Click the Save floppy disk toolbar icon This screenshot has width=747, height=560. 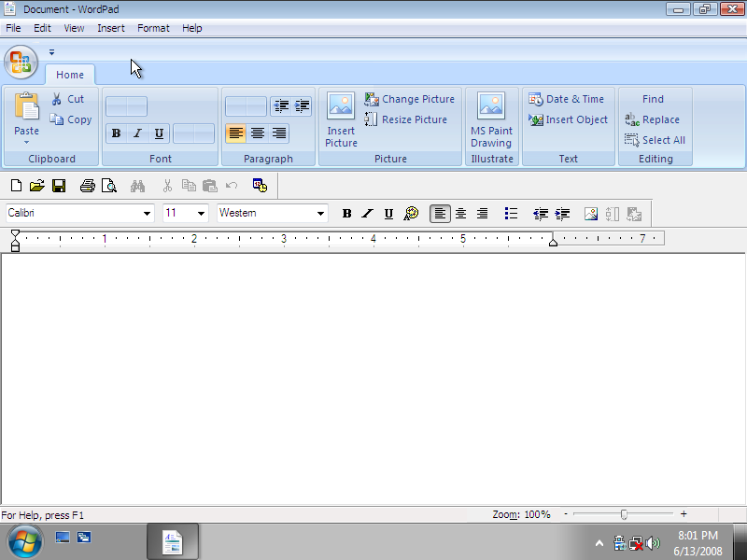pyautogui.click(x=59, y=186)
